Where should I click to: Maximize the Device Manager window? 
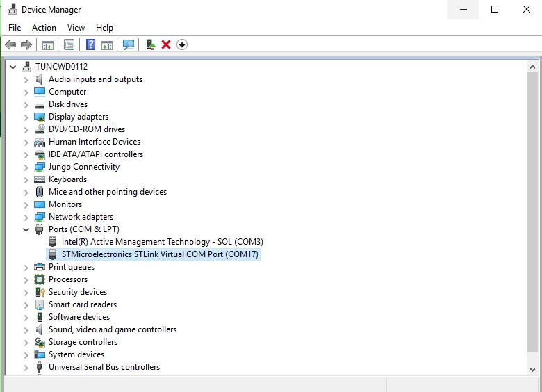[495, 9]
